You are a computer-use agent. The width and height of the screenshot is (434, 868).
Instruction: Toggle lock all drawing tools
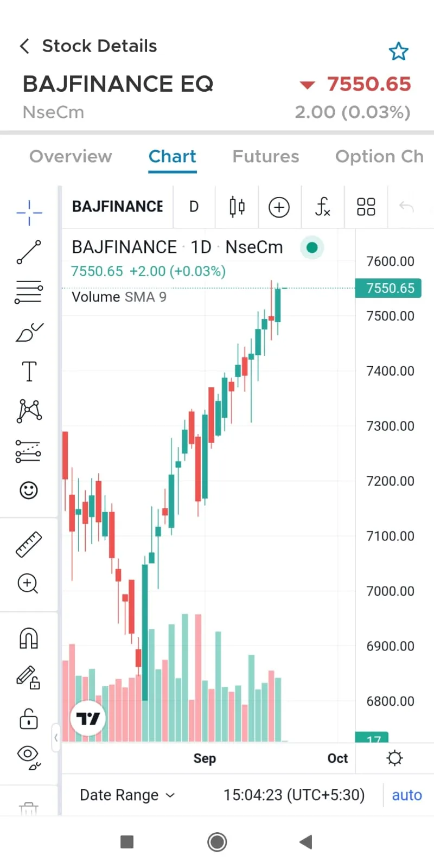pos(29,718)
